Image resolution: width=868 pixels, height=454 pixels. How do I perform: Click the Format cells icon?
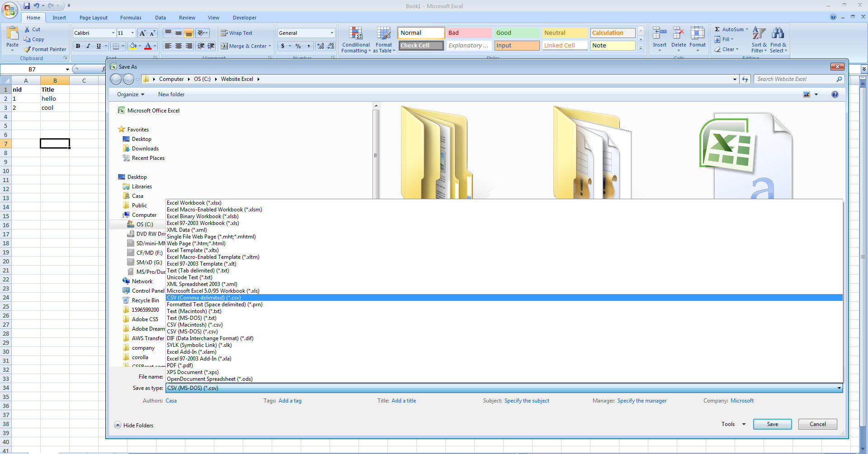pyautogui.click(x=698, y=33)
